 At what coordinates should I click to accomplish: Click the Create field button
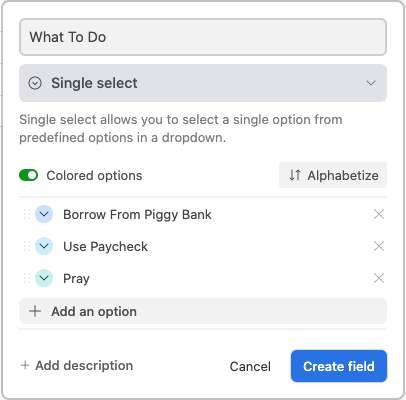(x=339, y=366)
